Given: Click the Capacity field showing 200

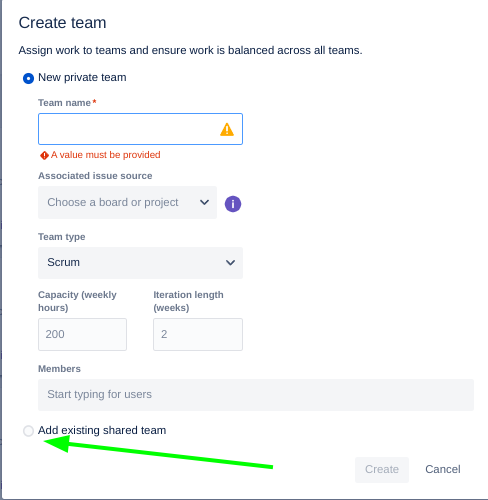Looking at the screenshot, I should click(x=82, y=334).
